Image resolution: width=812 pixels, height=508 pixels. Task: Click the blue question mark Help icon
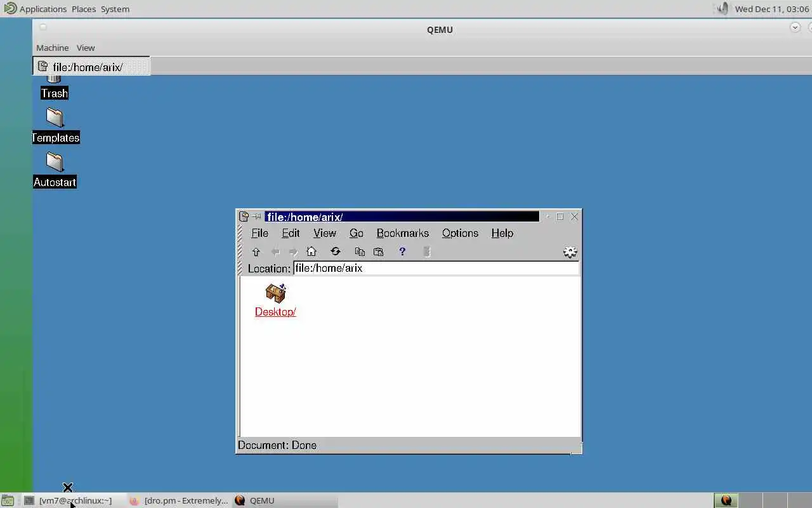click(402, 252)
